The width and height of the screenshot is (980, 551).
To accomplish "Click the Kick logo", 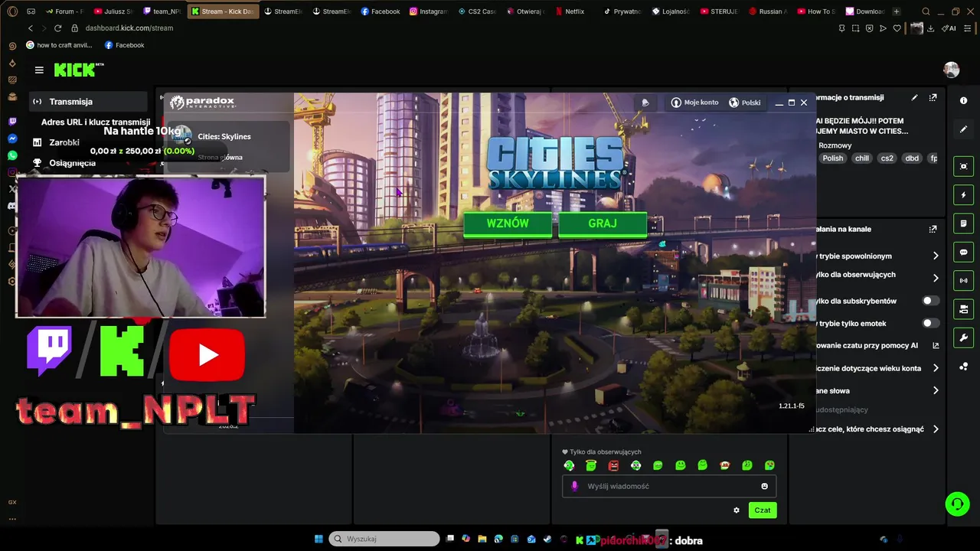I will click(x=78, y=70).
